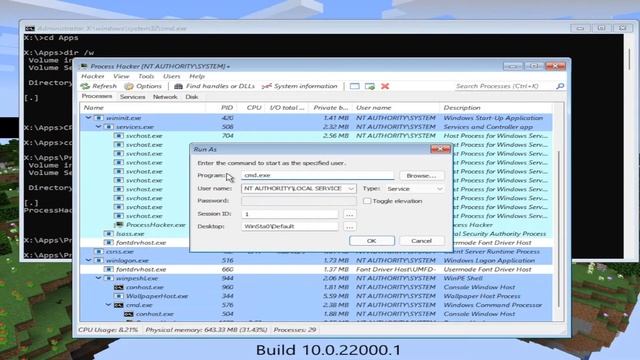Image resolution: width=640 pixels, height=360 pixels.
Task: Select the svchost.exe row with PID 704
Action: click(x=316, y=136)
